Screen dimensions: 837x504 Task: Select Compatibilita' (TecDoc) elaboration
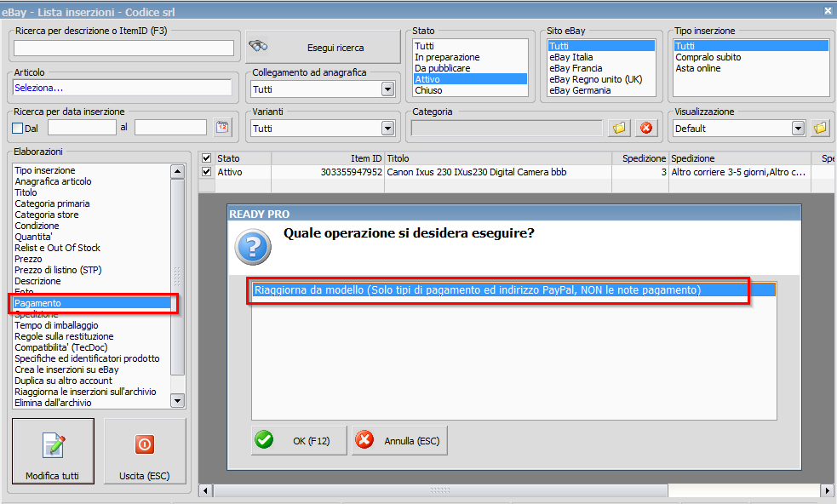coord(91,347)
